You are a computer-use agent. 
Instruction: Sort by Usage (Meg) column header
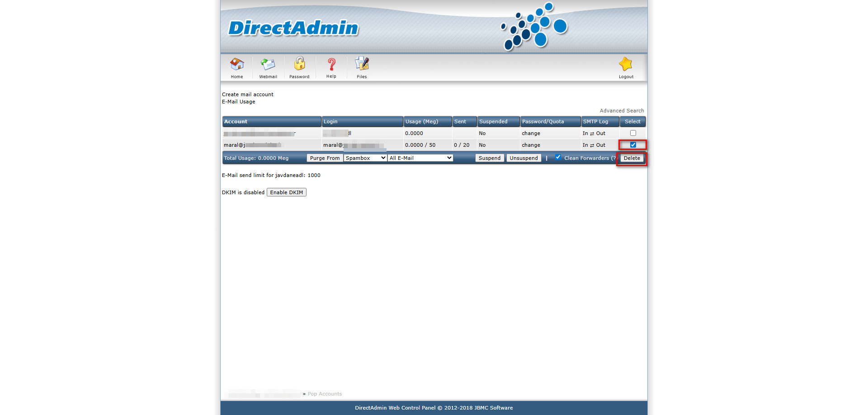coord(422,121)
